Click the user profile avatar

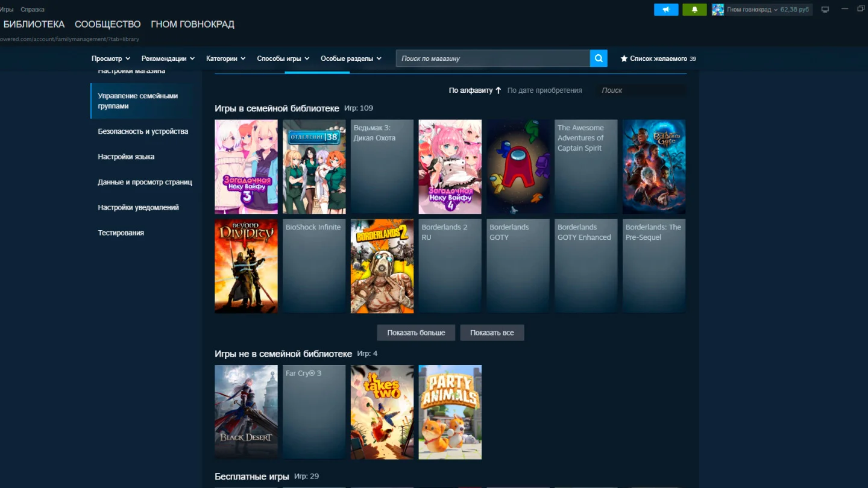pos(718,10)
